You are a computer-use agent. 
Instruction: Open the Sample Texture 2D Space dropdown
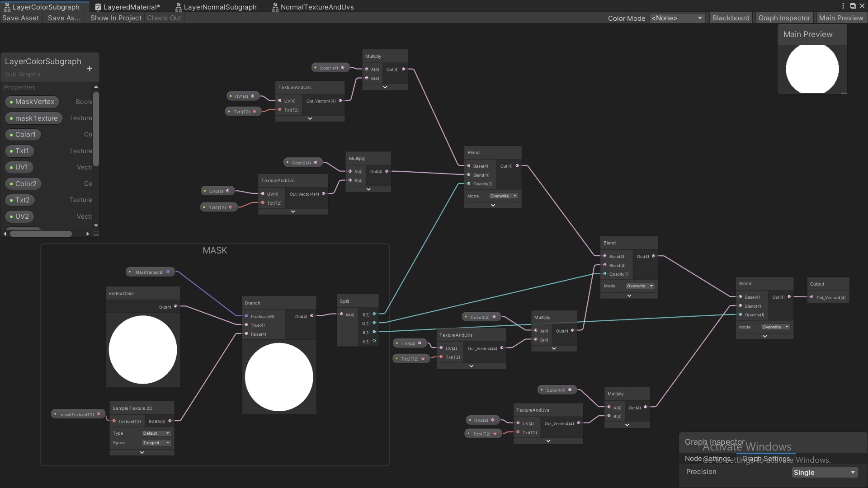click(x=156, y=443)
